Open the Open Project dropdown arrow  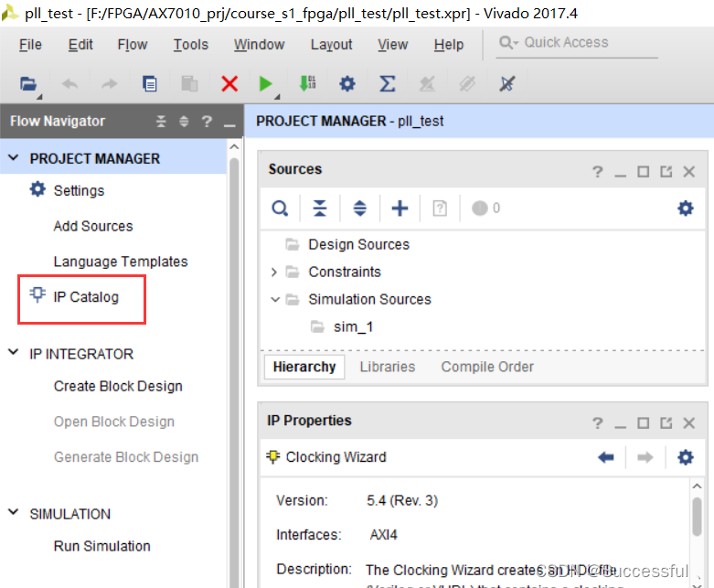tap(39, 97)
